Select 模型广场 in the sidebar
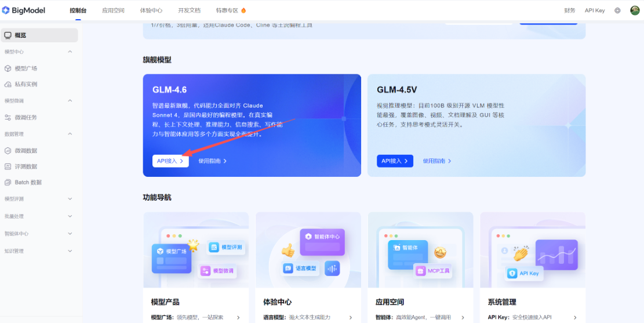The width and height of the screenshot is (644, 323). pyautogui.click(x=26, y=68)
